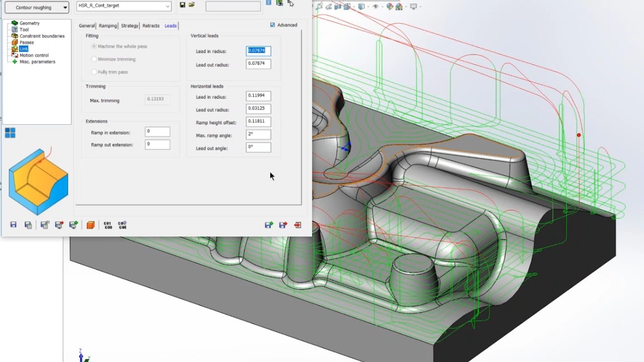This screenshot has width=644, height=362.
Task: Click Horizontal Lead in radius field 0.11994
Action: (x=259, y=96)
